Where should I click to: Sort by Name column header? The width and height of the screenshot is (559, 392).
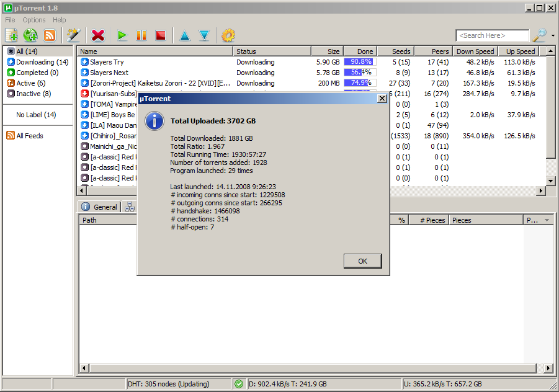pyautogui.click(x=155, y=51)
